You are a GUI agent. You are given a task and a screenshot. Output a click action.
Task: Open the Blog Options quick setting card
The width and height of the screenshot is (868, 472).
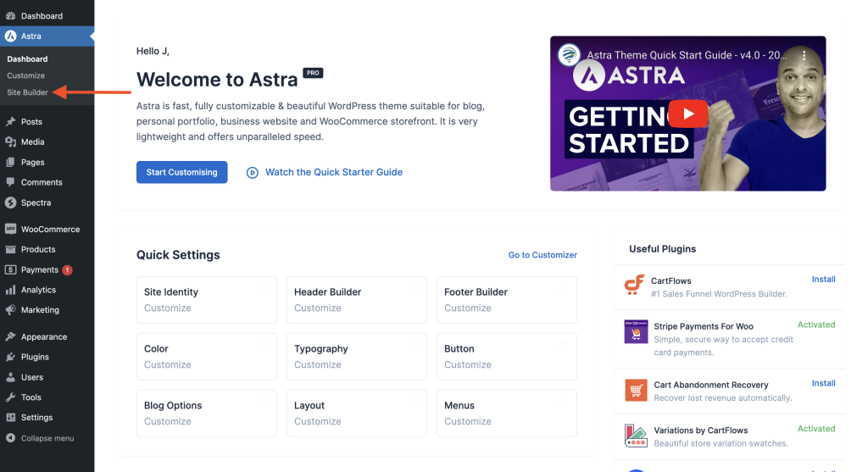pyautogui.click(x=207, y=414)
